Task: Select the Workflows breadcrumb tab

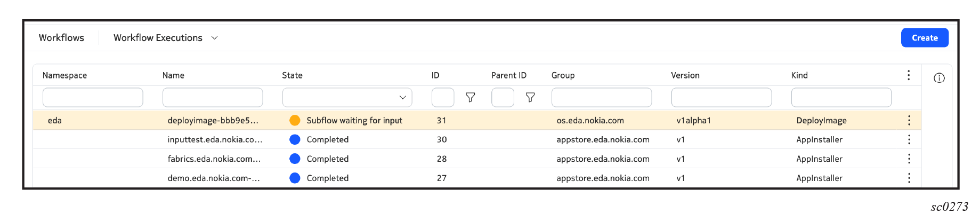Action: click(61, 38)
